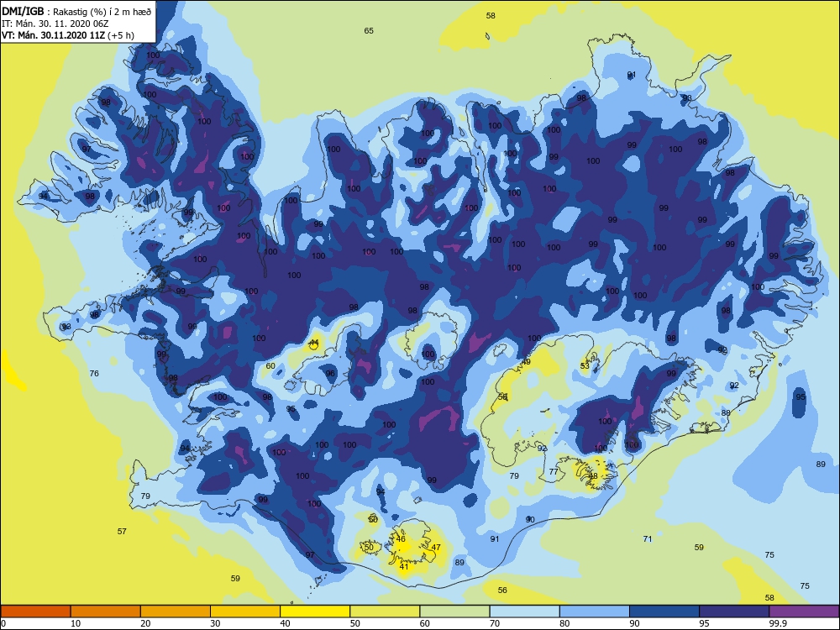Click the humidity value '47' on the map
Screen dimensions: 840x630
436,548
